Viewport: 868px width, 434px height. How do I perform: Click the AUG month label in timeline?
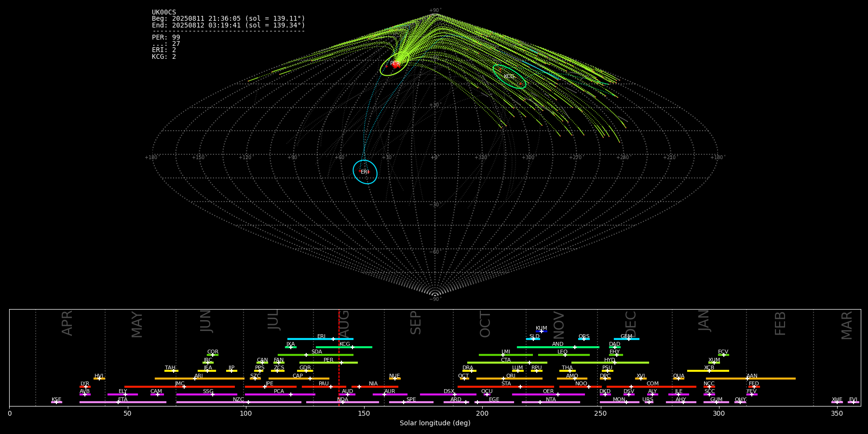(x=344, y=323)
